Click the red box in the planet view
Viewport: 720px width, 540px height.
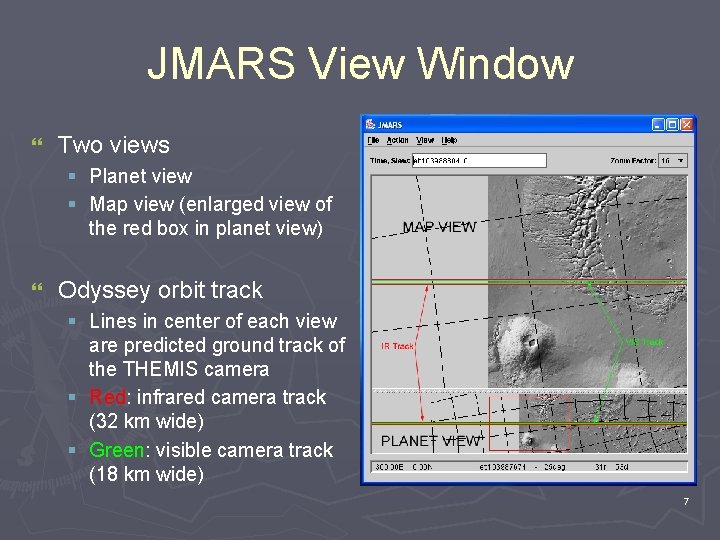pyautogui.click(x=529, y=423)
